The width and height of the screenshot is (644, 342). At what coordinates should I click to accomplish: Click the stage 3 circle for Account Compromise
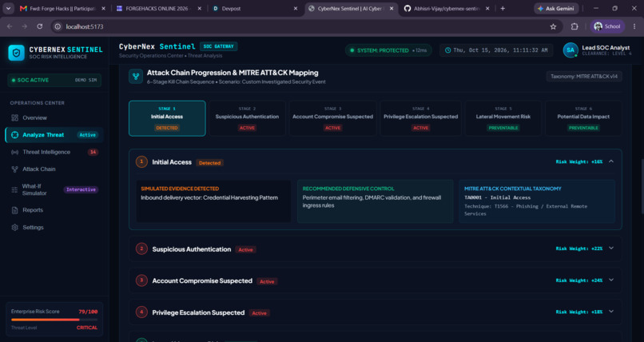(x=141, y=280)
